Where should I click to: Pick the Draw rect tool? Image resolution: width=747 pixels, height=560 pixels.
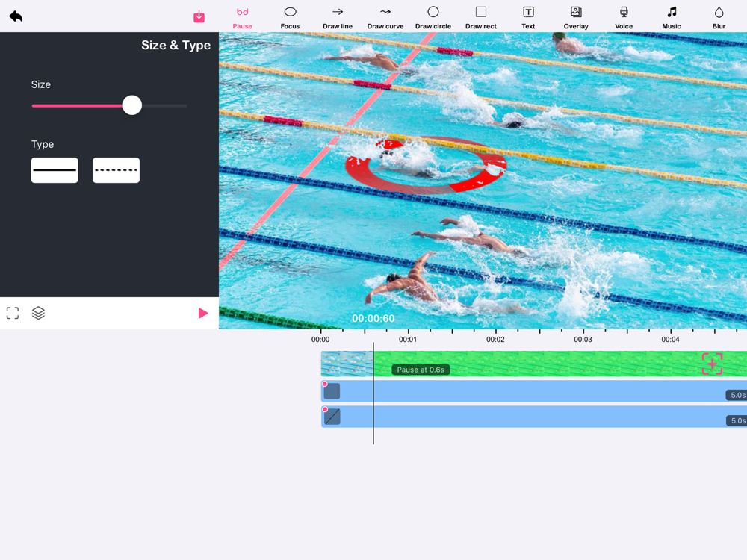tap(480, 18)
